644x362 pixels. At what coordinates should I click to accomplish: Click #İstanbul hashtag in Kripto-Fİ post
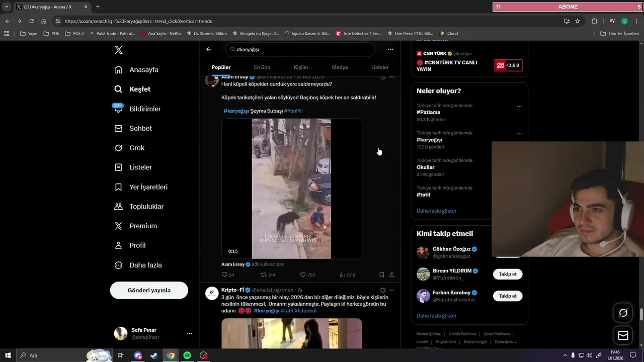coord(305,311)
